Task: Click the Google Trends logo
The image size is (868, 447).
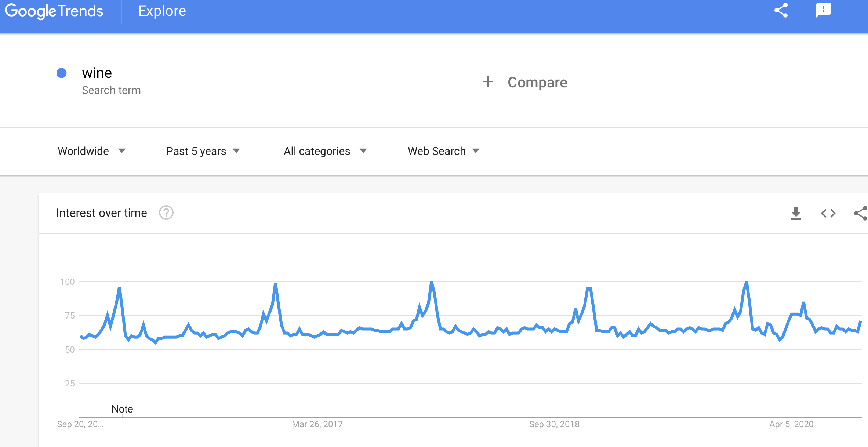Action: coord(54,11)
